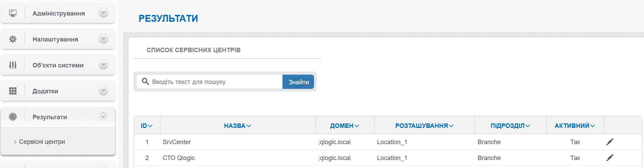Expand the Налаштування menu arrow
The image size is (644, 168).
[x=103, y=39]
